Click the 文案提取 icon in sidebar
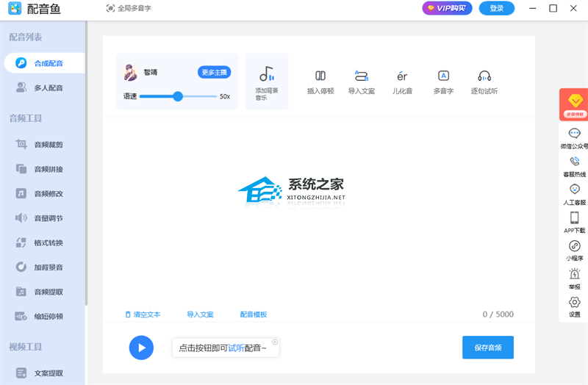The width and height of the screenshot is (588, 385). point(21,373)
